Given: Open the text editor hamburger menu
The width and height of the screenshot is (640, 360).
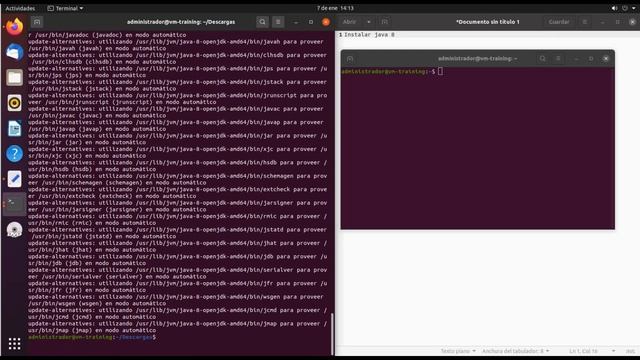Looking at the screenshot, I should (x=584, y=22).
